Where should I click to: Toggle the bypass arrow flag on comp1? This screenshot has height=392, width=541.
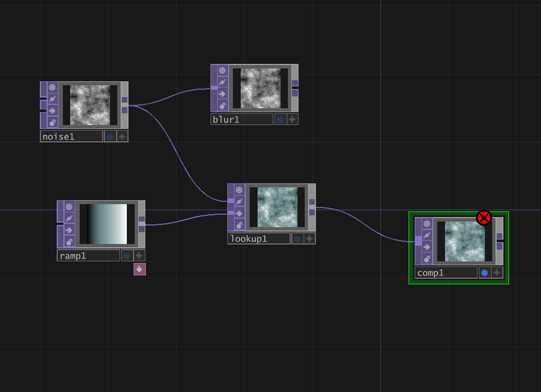tap(427, 247)
